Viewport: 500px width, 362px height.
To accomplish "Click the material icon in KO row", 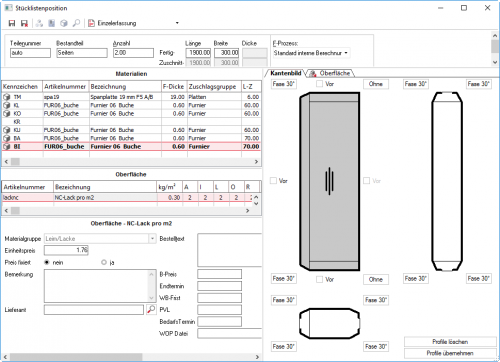I will coord(6,114).
